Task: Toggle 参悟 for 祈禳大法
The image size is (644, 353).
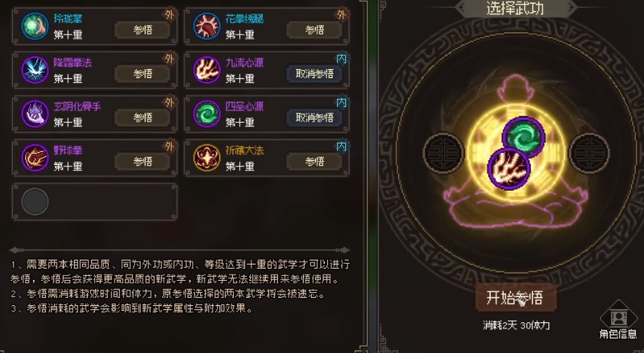Action: [314, 161]
